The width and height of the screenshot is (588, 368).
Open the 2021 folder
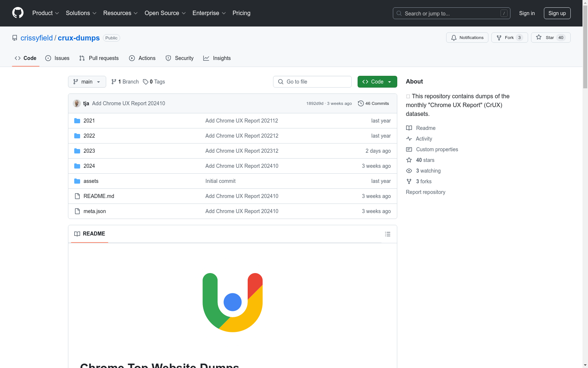coord(89,121)
